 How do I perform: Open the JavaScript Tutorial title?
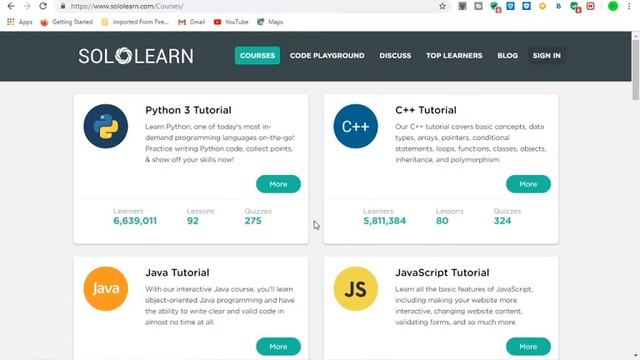click(442, 273)
